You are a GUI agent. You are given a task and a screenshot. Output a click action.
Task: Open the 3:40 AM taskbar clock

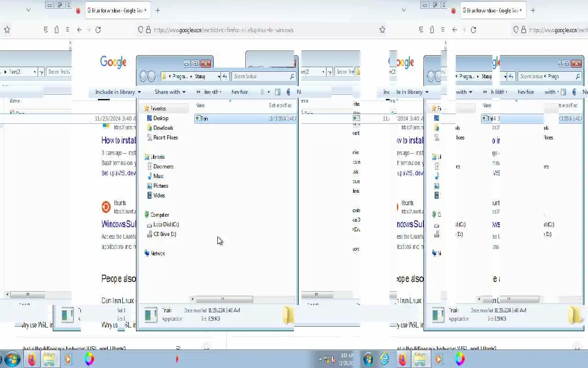347,359
